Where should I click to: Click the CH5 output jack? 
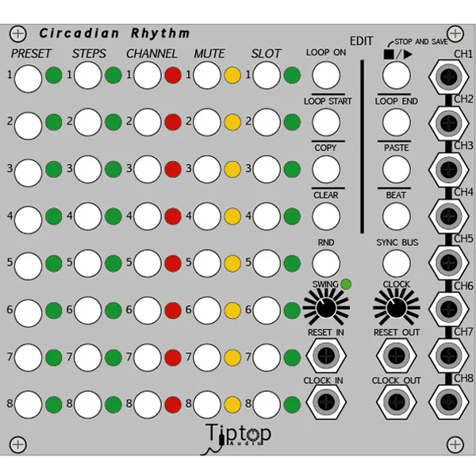coord(449,263)
